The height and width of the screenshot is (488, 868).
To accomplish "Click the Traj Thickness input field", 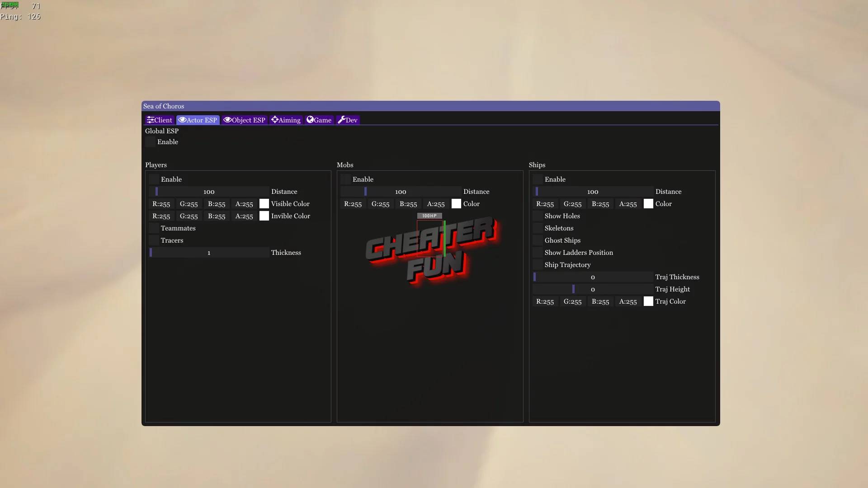I will (x=592, y=277).
